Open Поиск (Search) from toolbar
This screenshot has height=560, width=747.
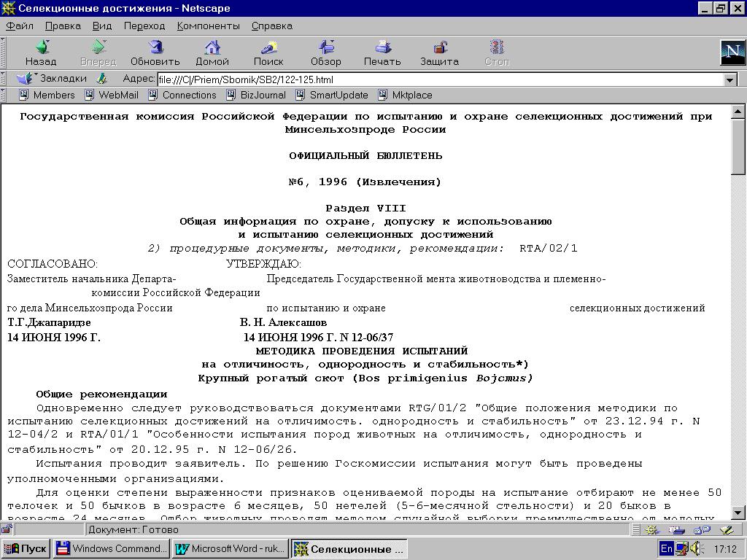[268, 52]
